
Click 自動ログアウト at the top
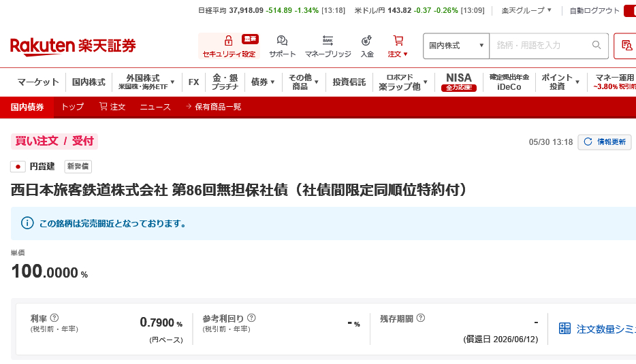coord(594,10)
